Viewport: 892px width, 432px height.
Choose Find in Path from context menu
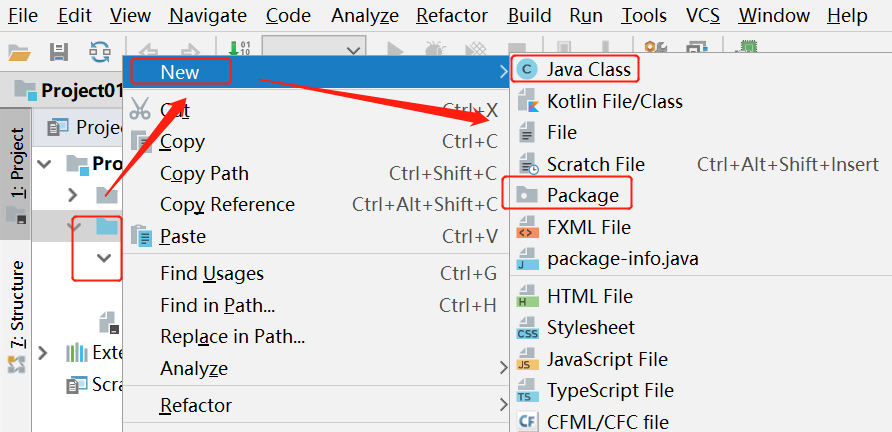(217, 305)
